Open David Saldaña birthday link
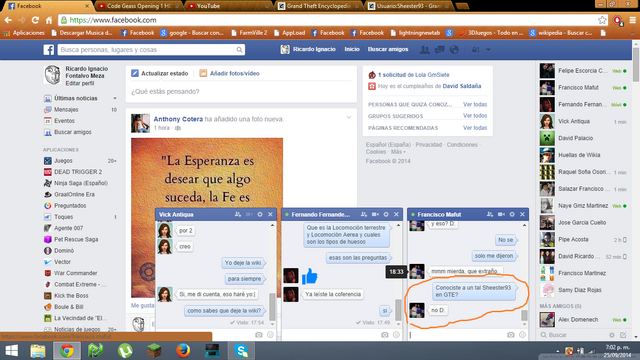This screenshot has height=360, width=640. click(462, 86)
